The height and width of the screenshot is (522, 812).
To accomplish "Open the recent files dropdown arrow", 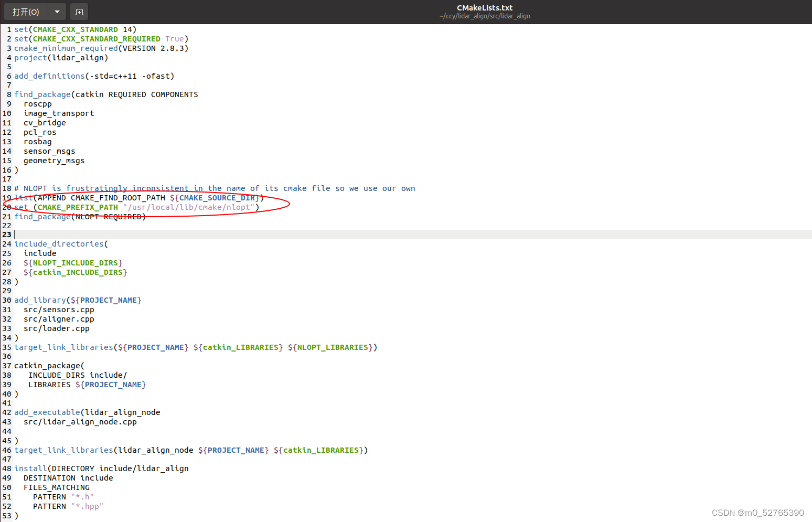I will 57,11.
